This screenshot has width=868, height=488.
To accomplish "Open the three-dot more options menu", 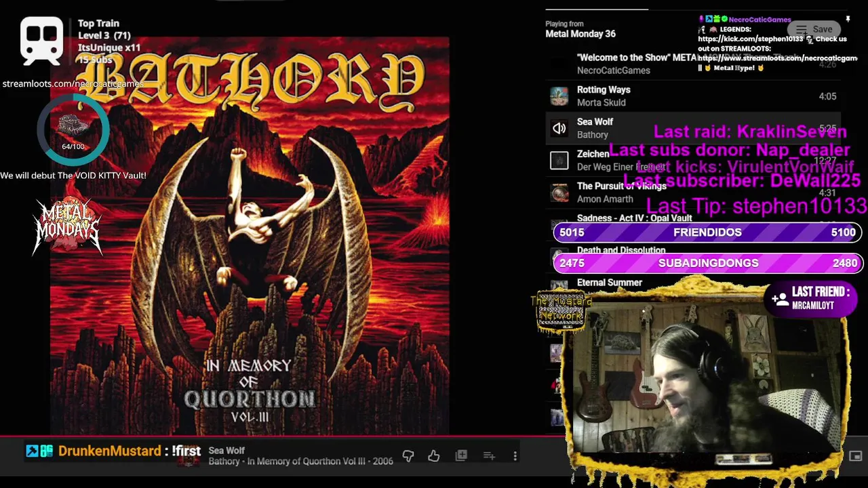I will point(515,456).
